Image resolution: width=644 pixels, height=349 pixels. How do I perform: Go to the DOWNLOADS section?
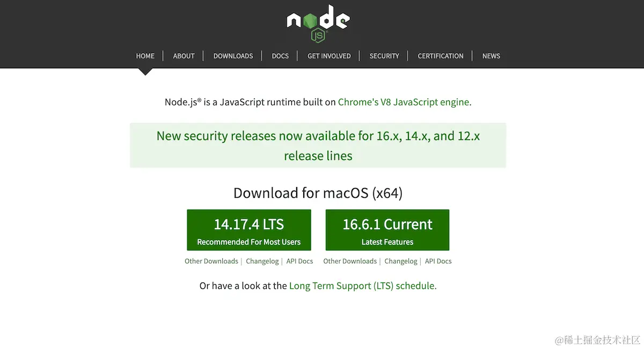(x=233, y=56)
